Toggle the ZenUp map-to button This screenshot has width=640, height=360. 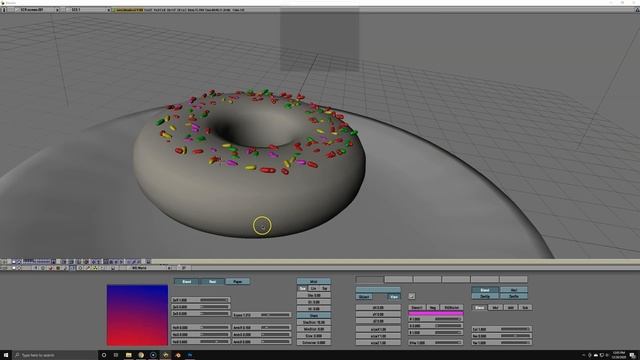[x=485, y=296]
